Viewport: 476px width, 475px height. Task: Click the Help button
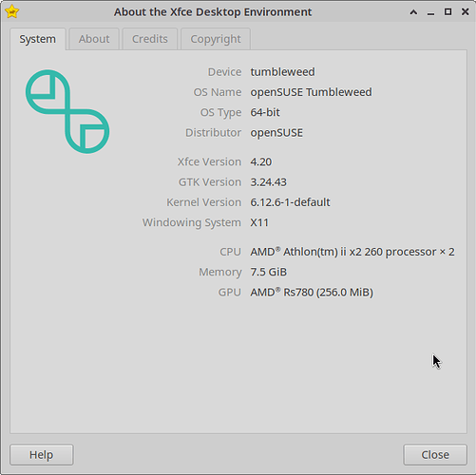point(42,454)
